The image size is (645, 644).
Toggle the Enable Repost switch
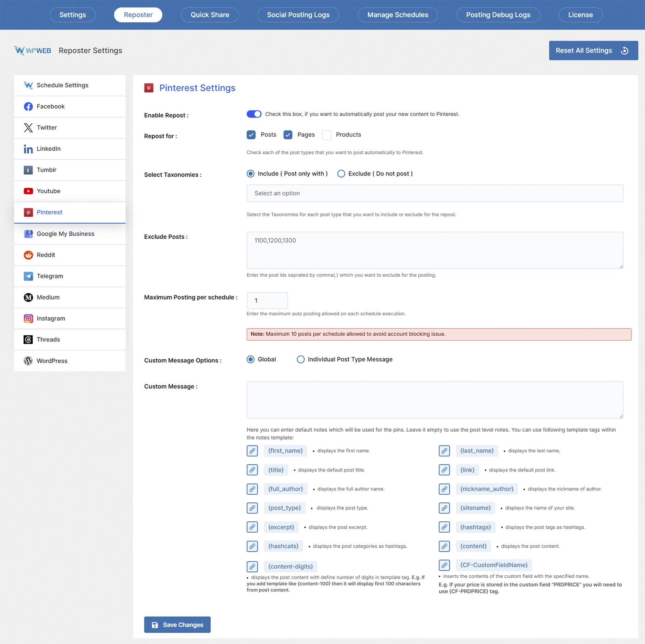click(x=254, y=114)
